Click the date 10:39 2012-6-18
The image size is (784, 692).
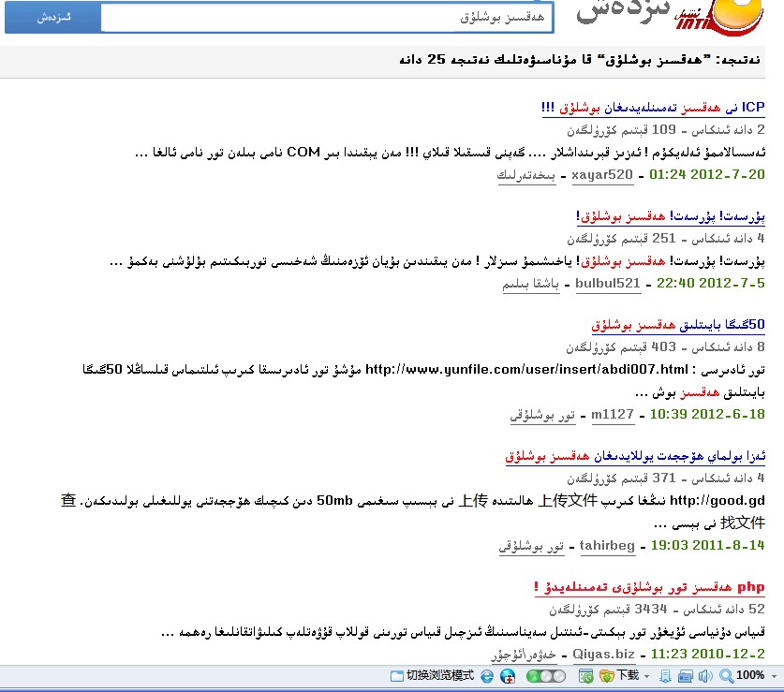707,414
